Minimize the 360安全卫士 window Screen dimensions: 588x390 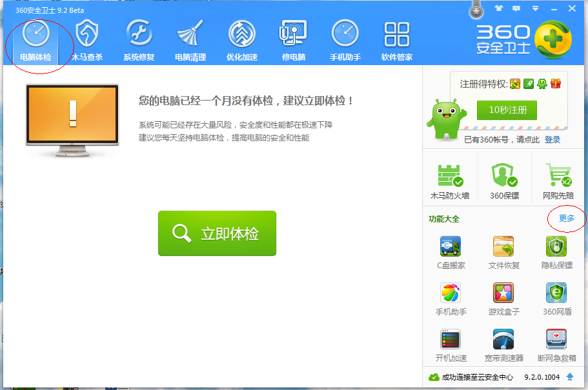[554, 8]
